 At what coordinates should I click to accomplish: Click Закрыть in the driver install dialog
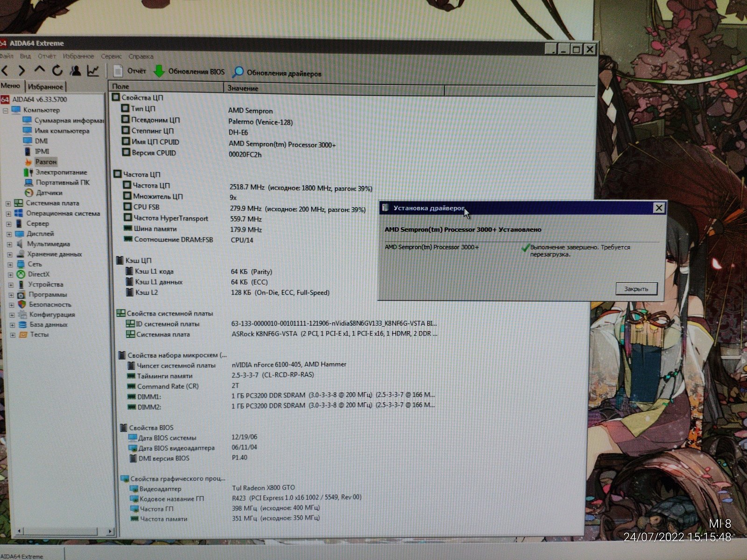pyautogui.click(x=636, y=289)
